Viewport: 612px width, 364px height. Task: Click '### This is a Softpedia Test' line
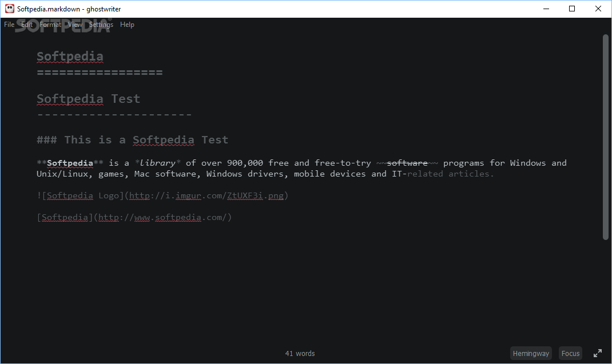coord(132,140)
